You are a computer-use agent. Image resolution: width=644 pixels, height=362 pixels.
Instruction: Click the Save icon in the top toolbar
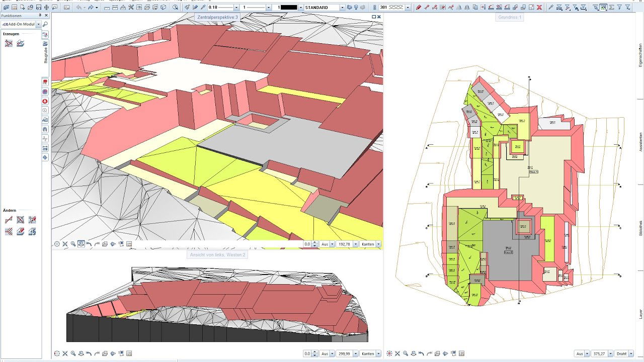(x=39, y=8)
